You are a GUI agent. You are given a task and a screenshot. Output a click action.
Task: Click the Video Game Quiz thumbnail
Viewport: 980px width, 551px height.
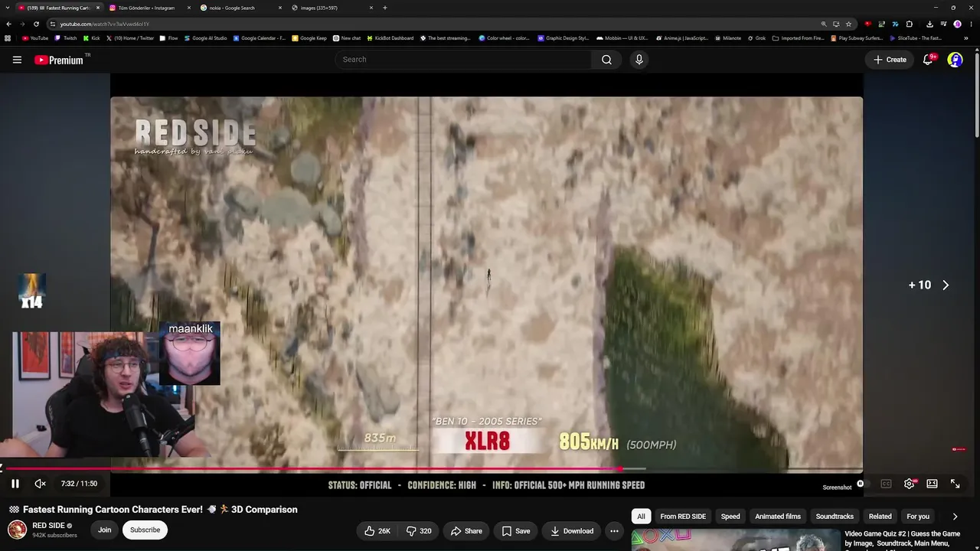point(736,540)
